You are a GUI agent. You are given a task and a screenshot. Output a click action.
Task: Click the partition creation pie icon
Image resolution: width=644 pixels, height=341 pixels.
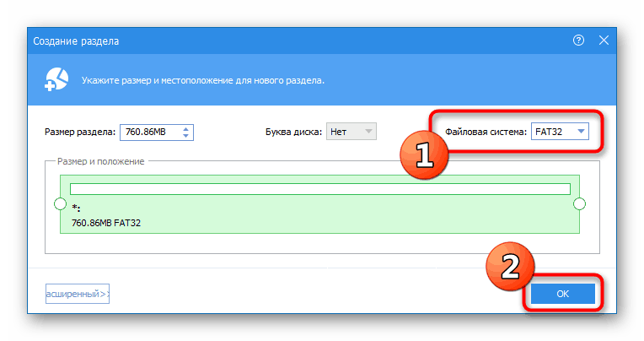[x=56, y=79]
